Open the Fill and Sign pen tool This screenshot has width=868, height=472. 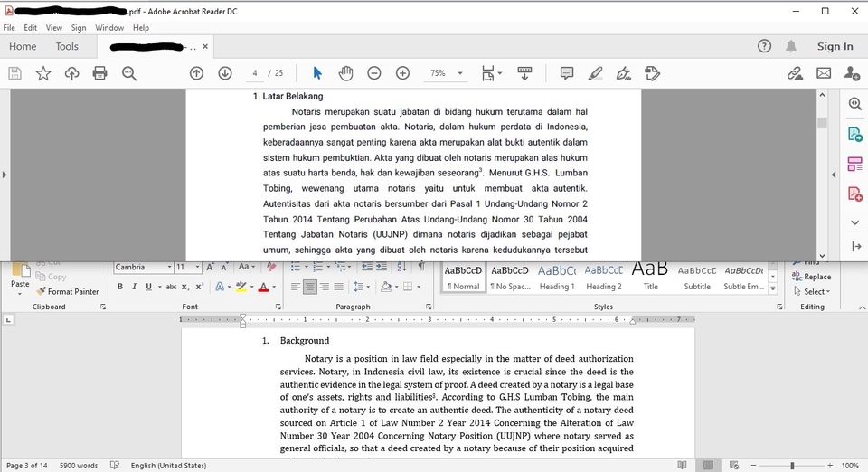[x=624, y=73]
